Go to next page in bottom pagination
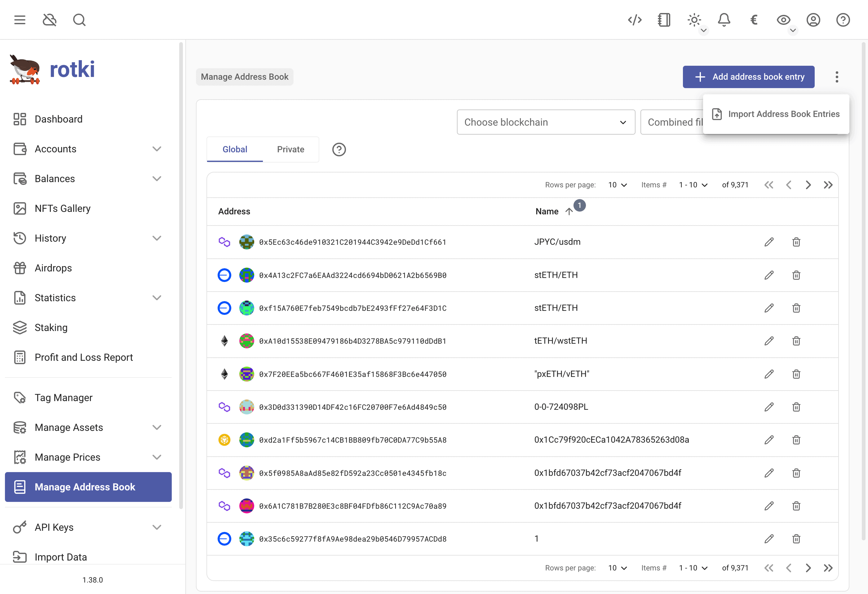Image resolution: width=868 pixels, height=594 pixels. tap(808, 568)
